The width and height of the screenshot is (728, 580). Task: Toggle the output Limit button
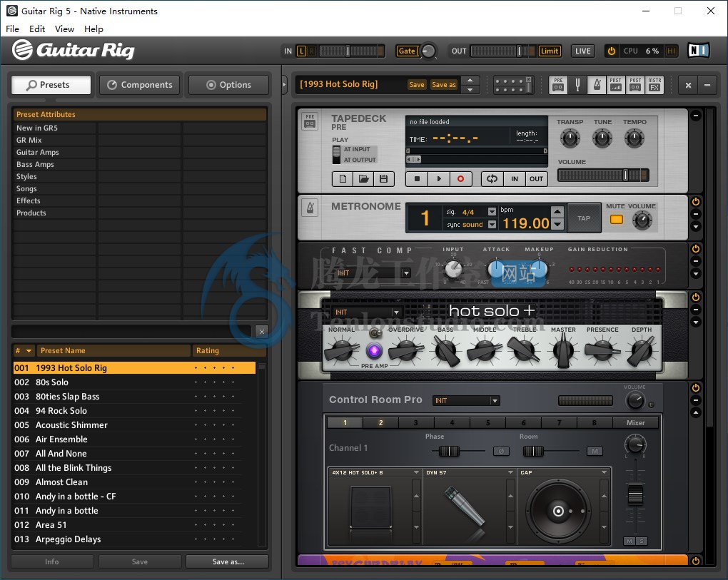[550, 51]
